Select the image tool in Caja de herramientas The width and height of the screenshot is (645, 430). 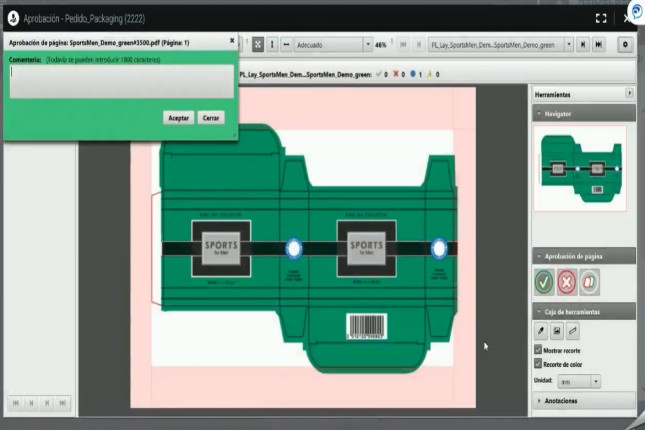pyautogui.click(x=557, y=330)
